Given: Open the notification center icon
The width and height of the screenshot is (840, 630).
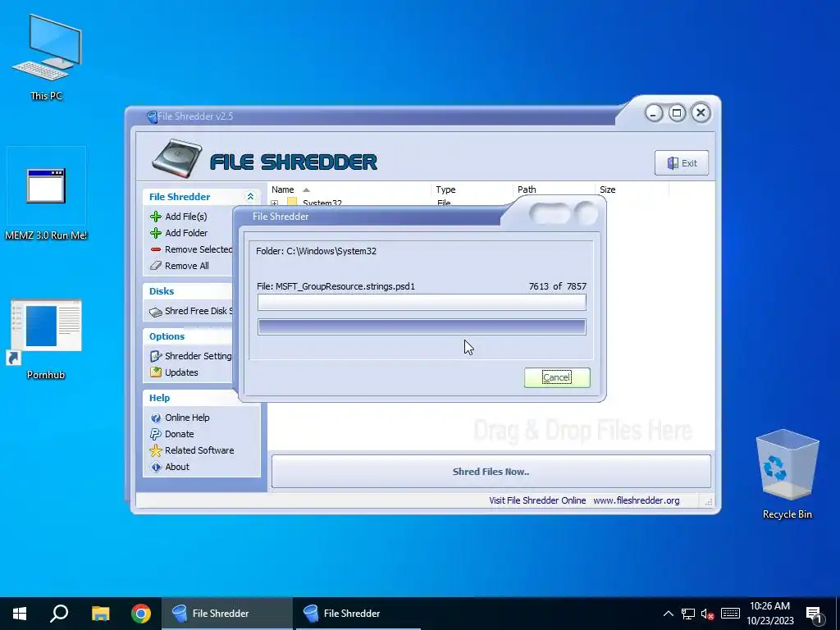Looking at the screenshot, I should coord(814,614).
